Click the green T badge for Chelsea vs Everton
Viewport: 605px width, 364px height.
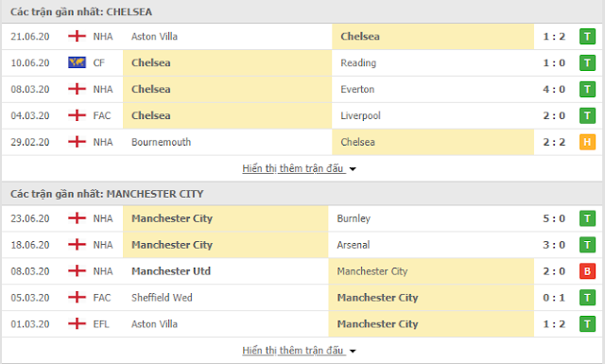(x=587, y=89)
